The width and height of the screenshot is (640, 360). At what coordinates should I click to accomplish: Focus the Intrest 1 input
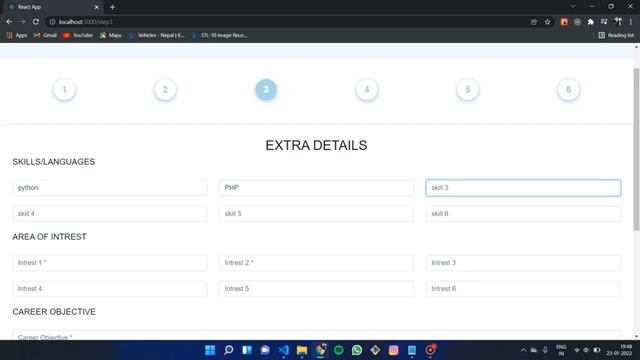click(110, 263)
